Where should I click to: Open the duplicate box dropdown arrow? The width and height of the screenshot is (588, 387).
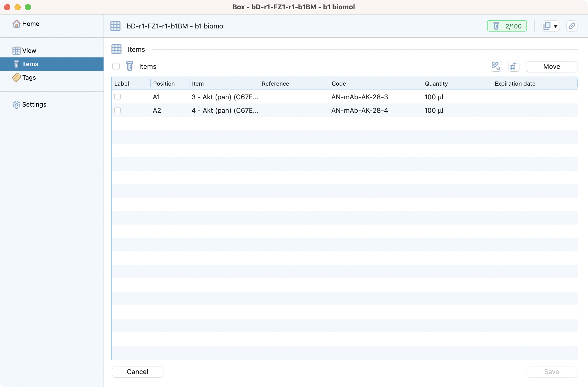coord(555,26)
